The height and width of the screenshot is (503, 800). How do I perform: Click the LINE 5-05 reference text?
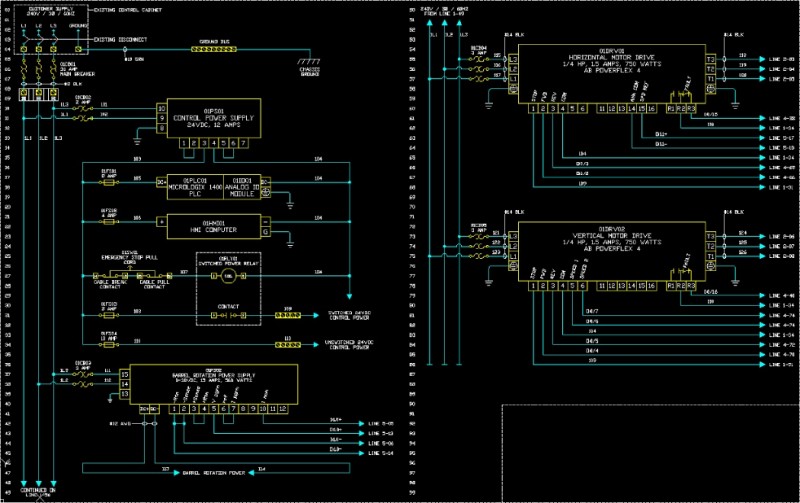tap(381, 424)
